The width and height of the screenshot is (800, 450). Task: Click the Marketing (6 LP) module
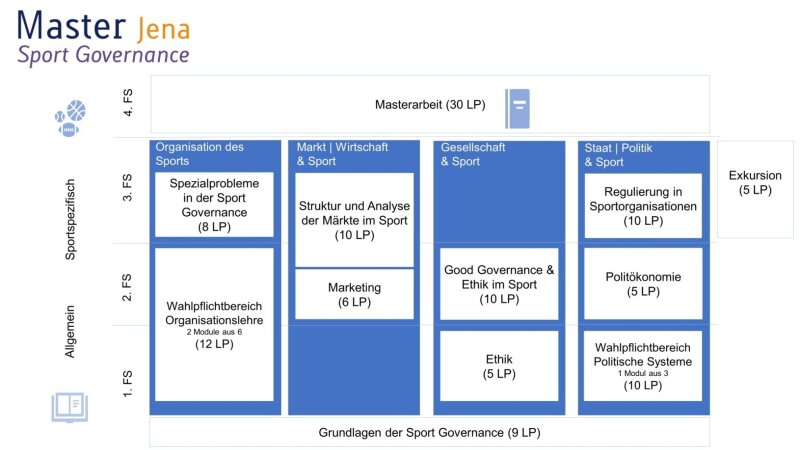pyautogui.click(x=355, y=294)
